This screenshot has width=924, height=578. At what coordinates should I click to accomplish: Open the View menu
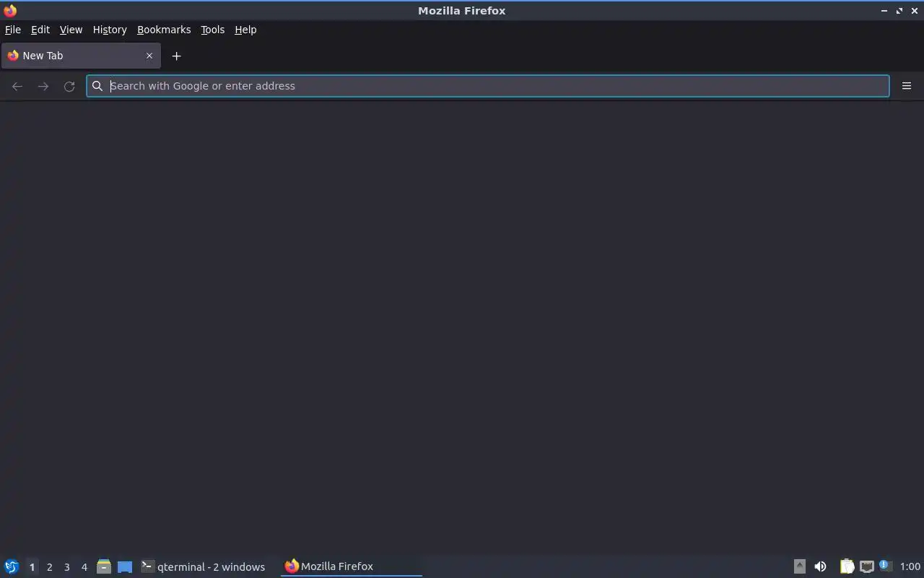tap(71, 30)
